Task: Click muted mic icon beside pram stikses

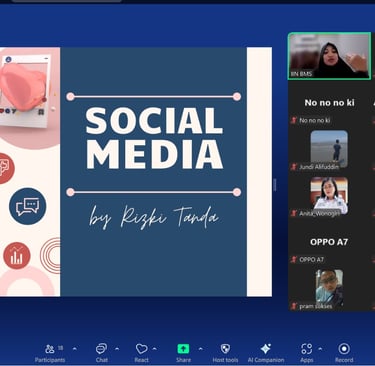Action: 294,306
